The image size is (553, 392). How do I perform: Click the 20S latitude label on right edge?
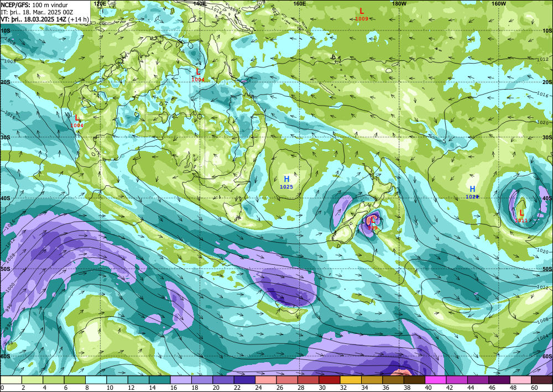pos(547,82)
